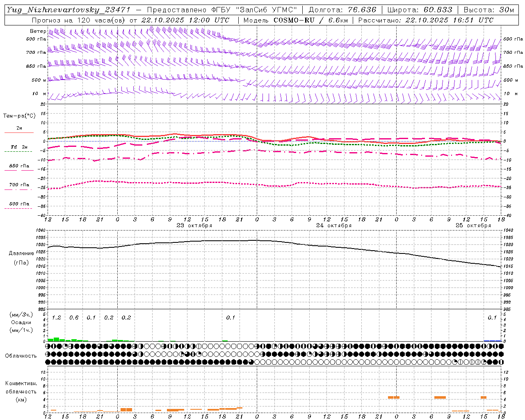Click the Высота: 30м header field

[488, 10]
